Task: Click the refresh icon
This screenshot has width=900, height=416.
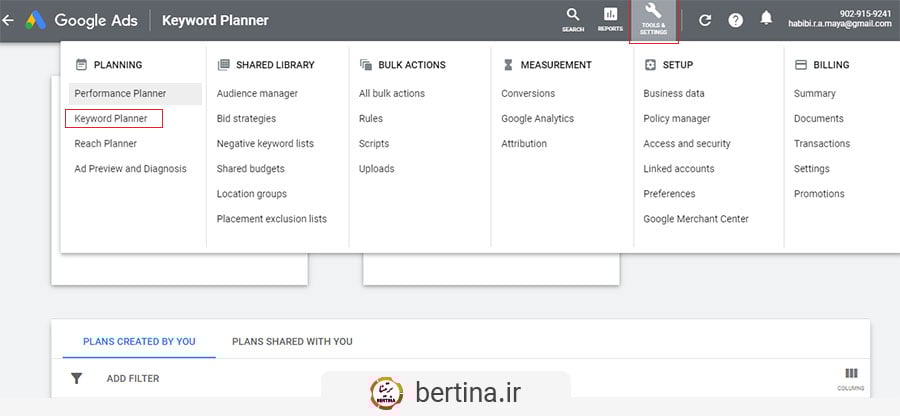Action: (705, 21)
